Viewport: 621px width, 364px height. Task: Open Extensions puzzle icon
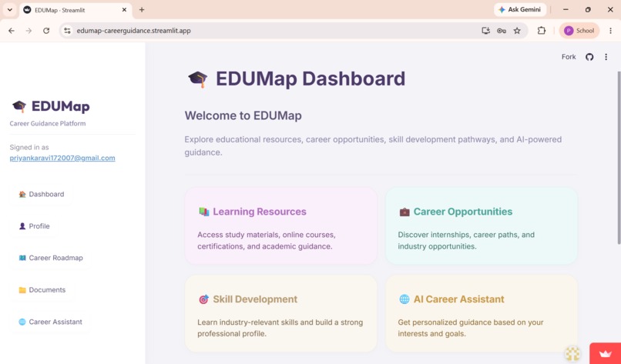click(x=541, y=31)
